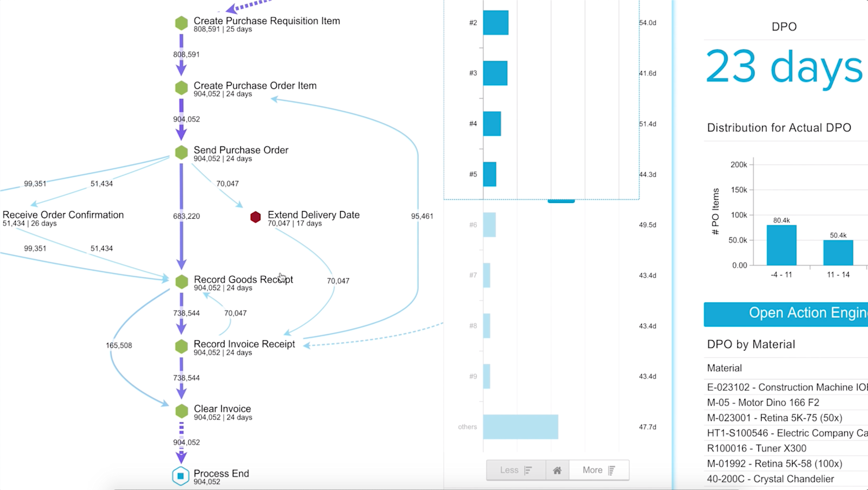Click the Process End node icon
The image size is (868, 490).
click(181, 476)
